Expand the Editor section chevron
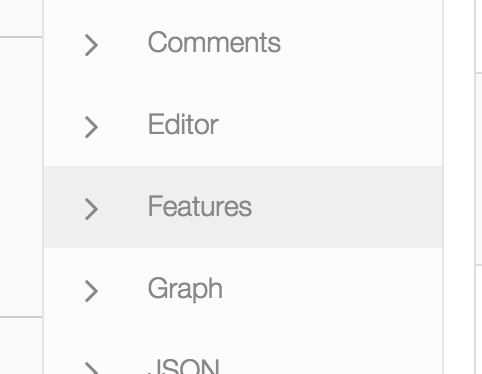The height and width of the screenshot is (374, 482). (x=91, y=127)
